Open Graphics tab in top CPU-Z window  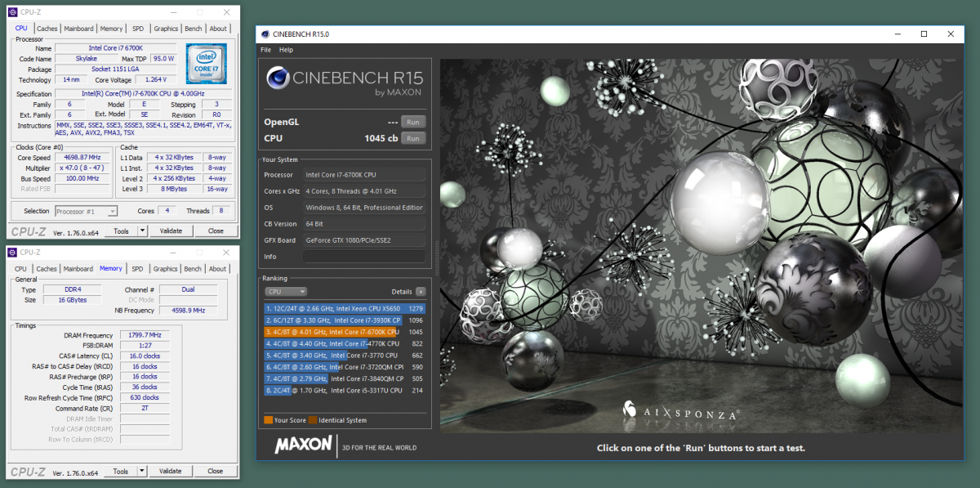[166, 29]
